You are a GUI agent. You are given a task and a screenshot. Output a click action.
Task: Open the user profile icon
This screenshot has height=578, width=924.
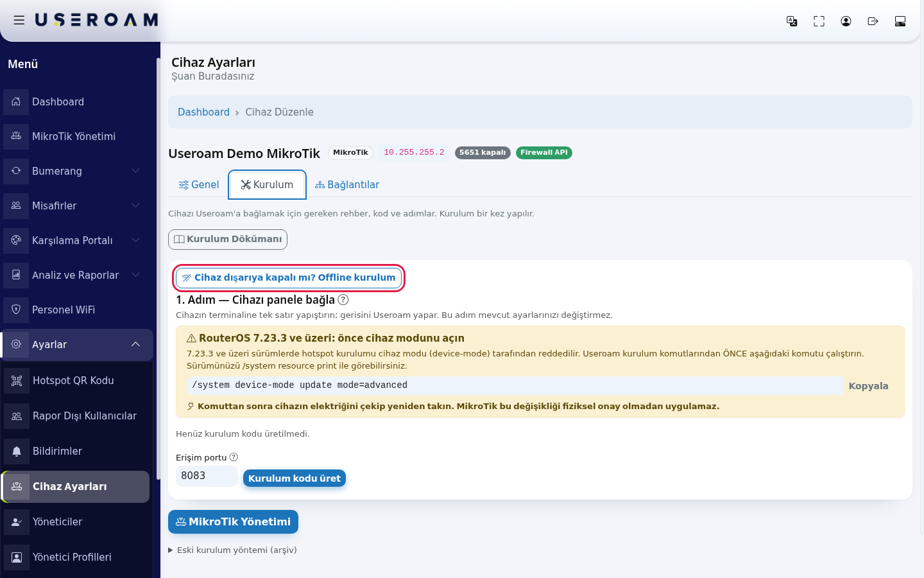pyautogui.click(x=846, y=21)
